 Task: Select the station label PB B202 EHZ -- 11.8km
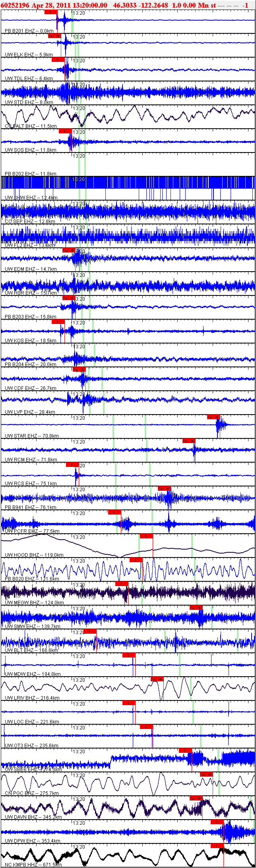click(30, 174)
